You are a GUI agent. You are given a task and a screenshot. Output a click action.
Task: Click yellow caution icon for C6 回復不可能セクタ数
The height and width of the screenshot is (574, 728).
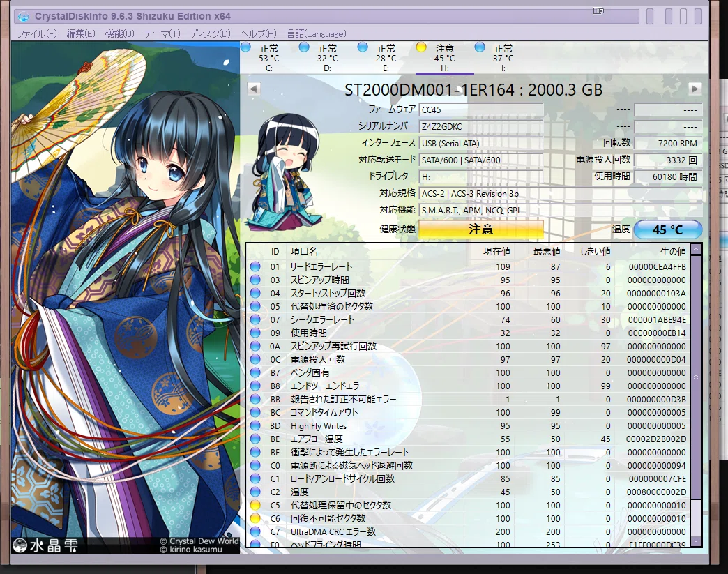pos(255,518)
